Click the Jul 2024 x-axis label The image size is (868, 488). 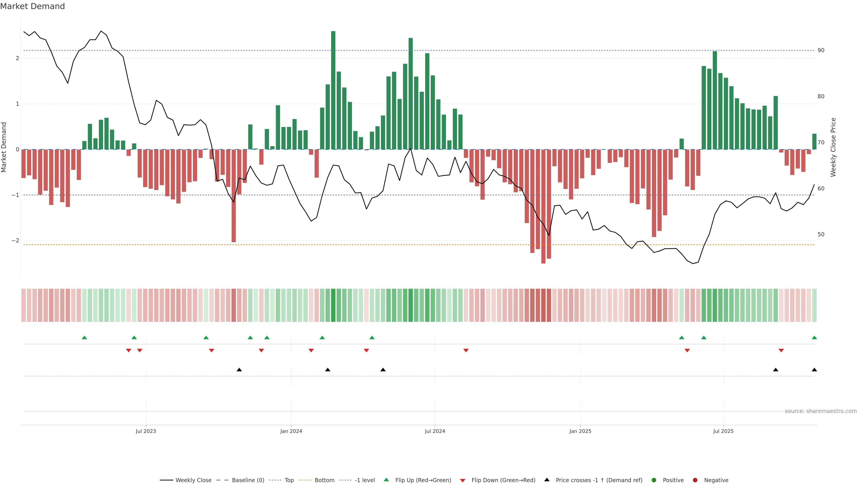435,431
